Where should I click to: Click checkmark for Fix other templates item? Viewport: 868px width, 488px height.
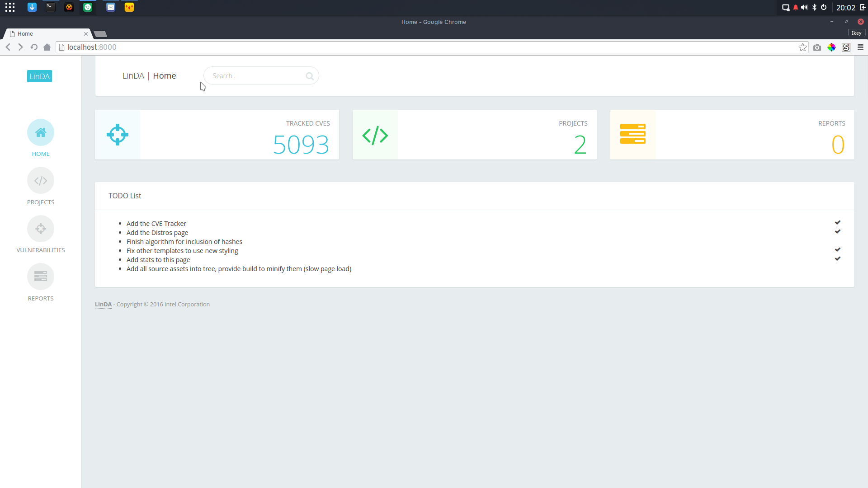click(838, 250)
